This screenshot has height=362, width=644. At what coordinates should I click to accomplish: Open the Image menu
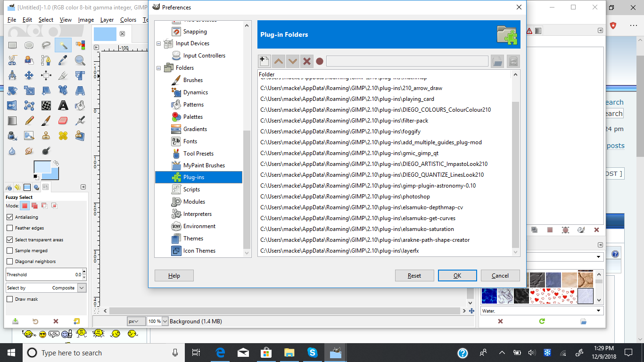[x=86, y=20]
